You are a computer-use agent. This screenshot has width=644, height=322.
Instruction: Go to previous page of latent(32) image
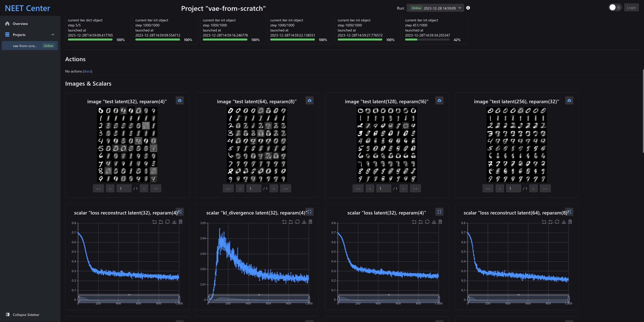(110, 189)
